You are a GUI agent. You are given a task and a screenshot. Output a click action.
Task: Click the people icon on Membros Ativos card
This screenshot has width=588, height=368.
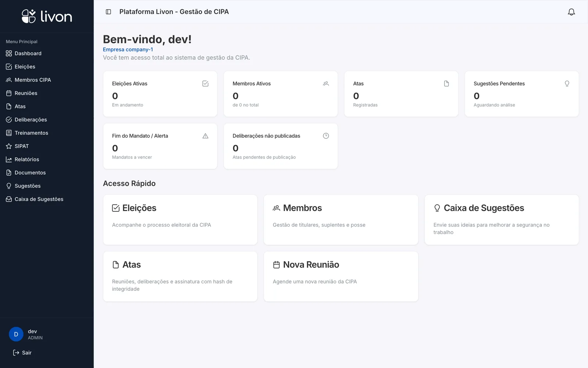click(326, 84)
